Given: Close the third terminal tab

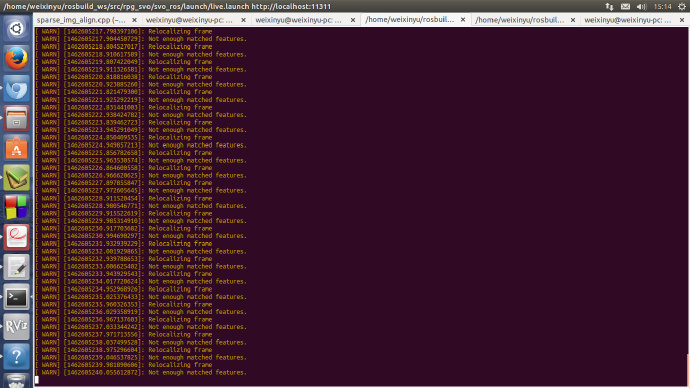Looking at the screenshot, I should click(352, 20).
